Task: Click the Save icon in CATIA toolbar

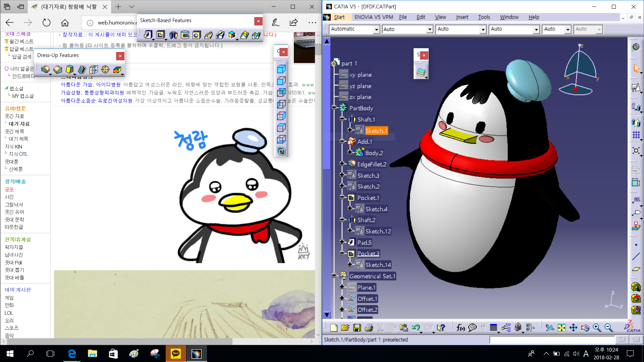Action: click(x=357, y=328)
